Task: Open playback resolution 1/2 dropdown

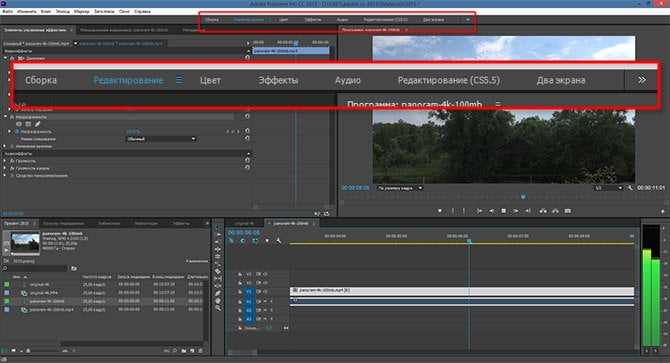Action: (608, 188)
